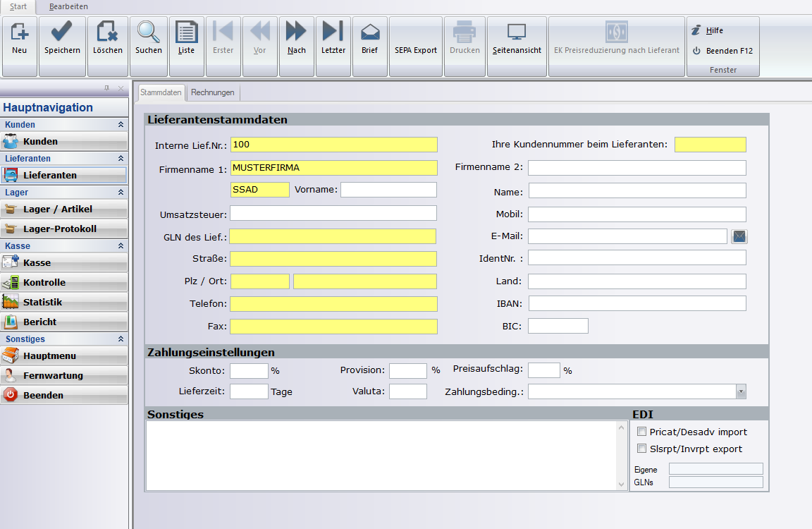Viewport: 812px width, 529px height.
Task: Click the SEPA Export button
Action: tap(415, 47)
